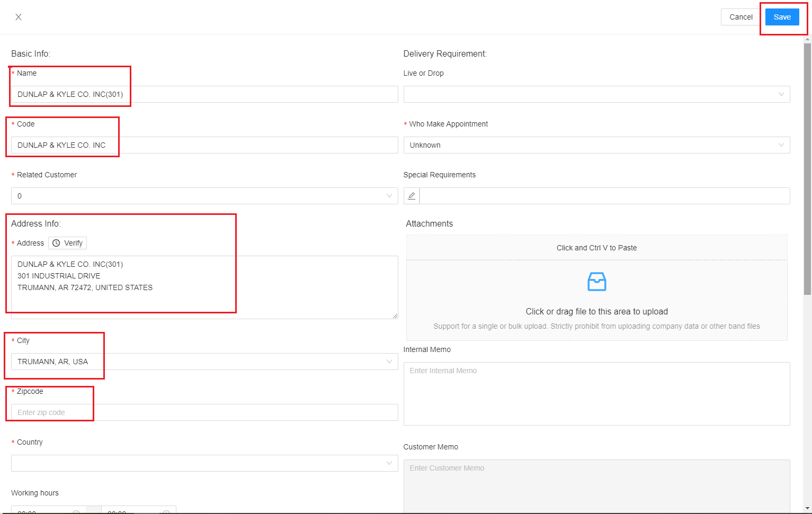Expand the Who Make Appointment dropdown
Screen dimensions: 812x514
[596, 145]
